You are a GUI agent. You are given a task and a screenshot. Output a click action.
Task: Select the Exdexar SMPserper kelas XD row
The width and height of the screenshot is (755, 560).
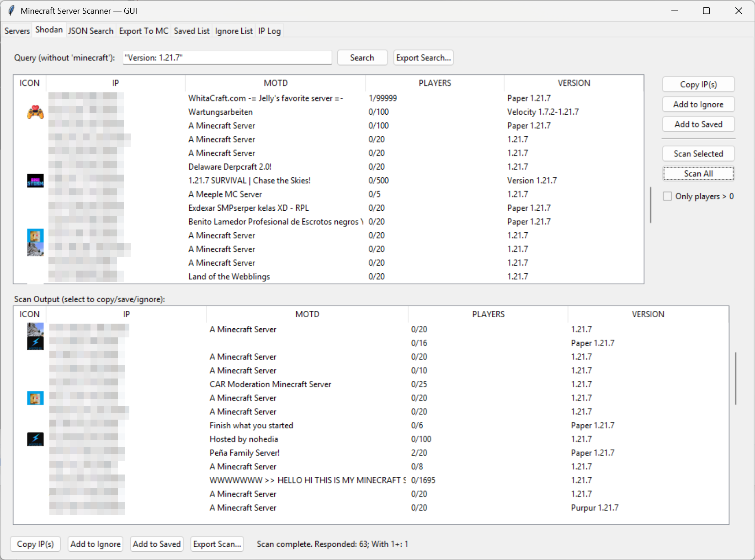(329, 208)
